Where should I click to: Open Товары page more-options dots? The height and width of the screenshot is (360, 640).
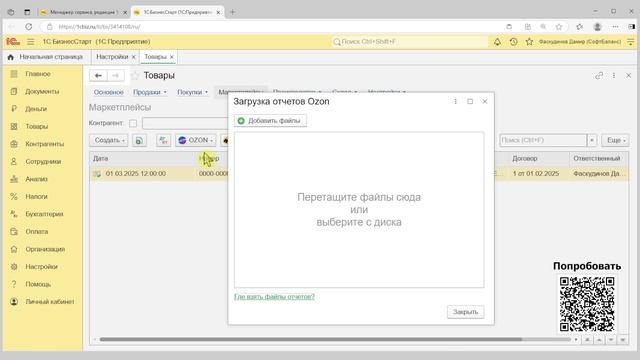(614, 76)
